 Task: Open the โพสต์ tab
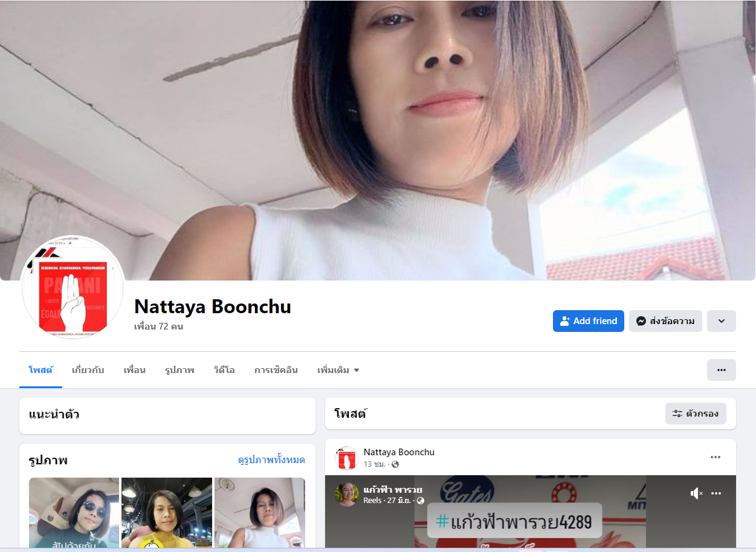click(x=40, y=370)
